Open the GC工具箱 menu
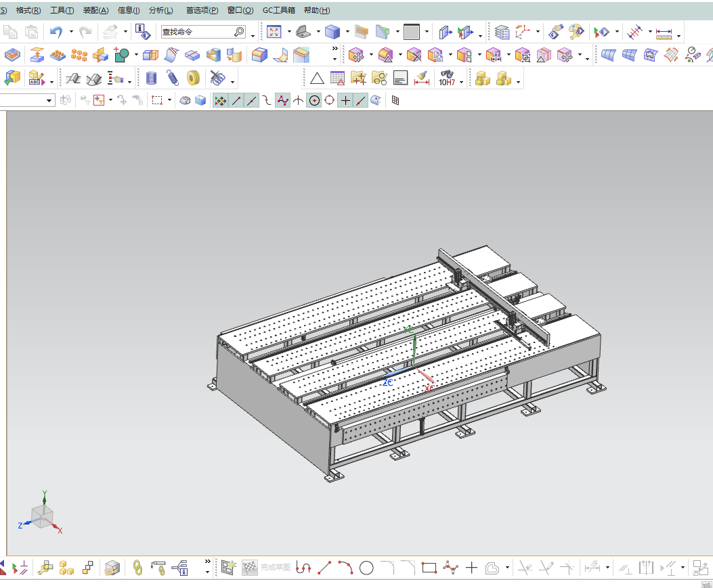 [279, 10]
